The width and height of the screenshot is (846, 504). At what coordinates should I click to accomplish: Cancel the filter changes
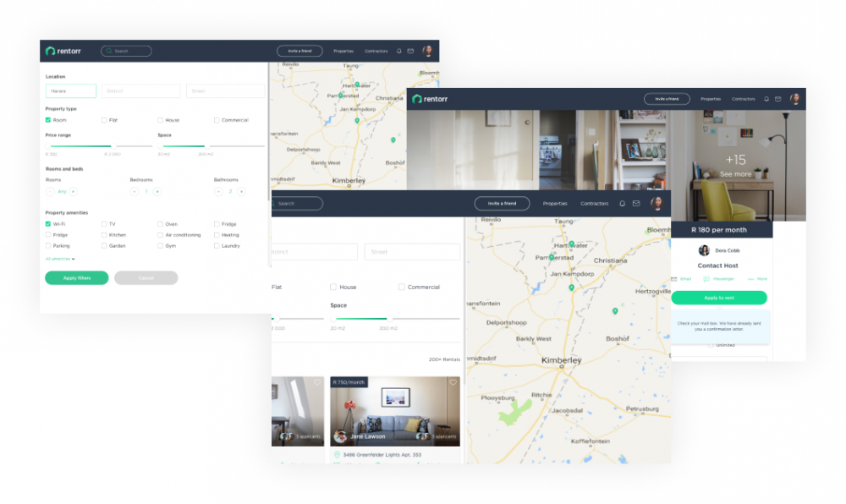click(x=146, y=278)
